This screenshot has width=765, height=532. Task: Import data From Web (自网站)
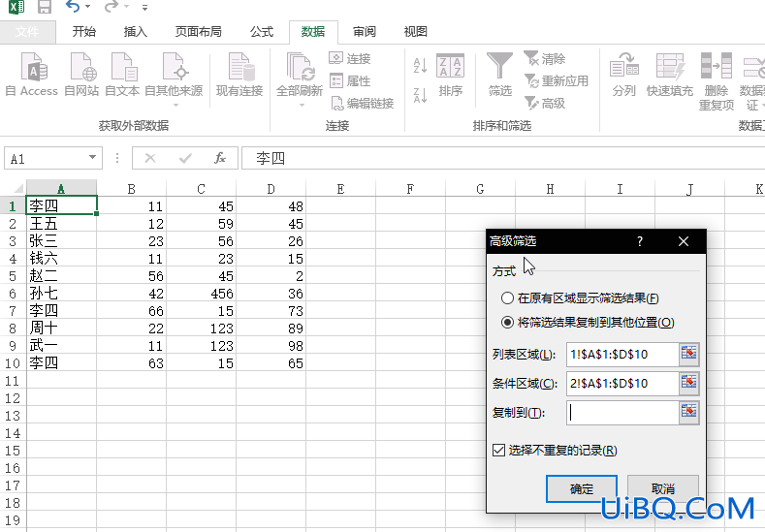(81, 75)
